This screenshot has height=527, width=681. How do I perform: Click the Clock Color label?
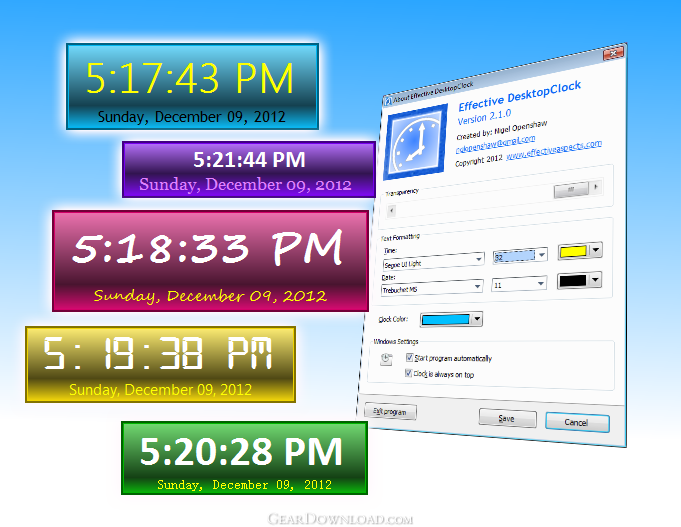point(393,319)
